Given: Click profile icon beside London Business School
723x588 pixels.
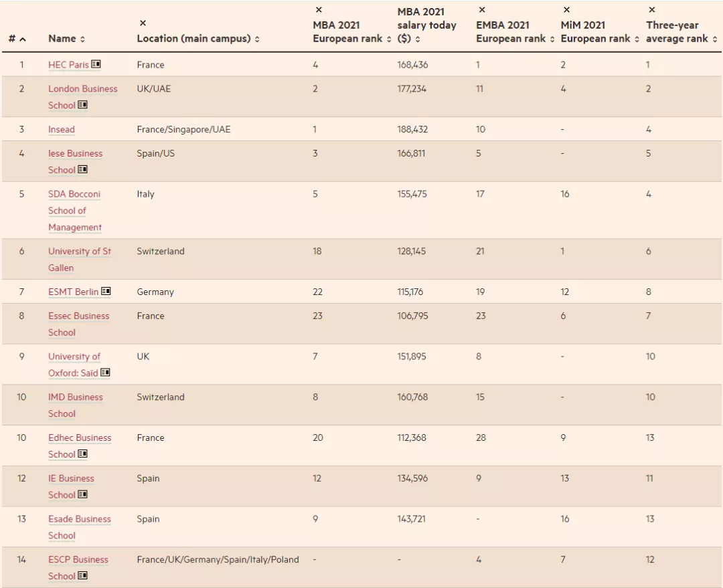Looking at the screenshot, I should click(83, 105).
